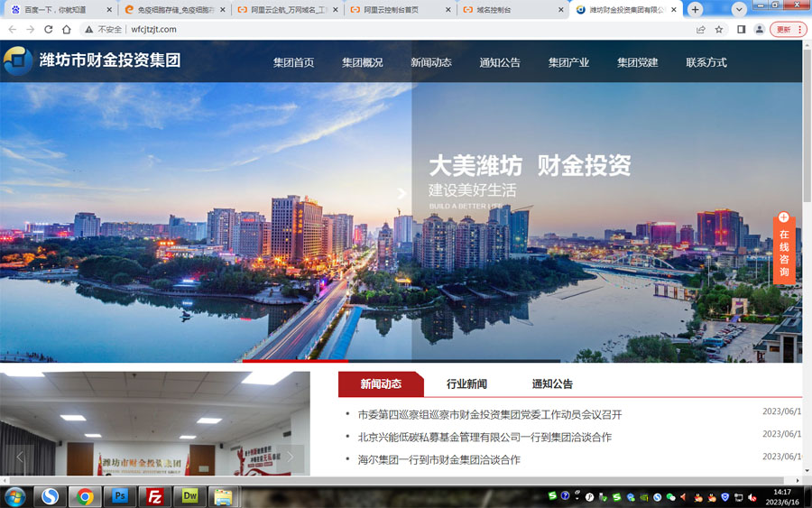Click the banner next slide arrow
812x508 pixels.
pyautogui.click(x=402, y=193)
